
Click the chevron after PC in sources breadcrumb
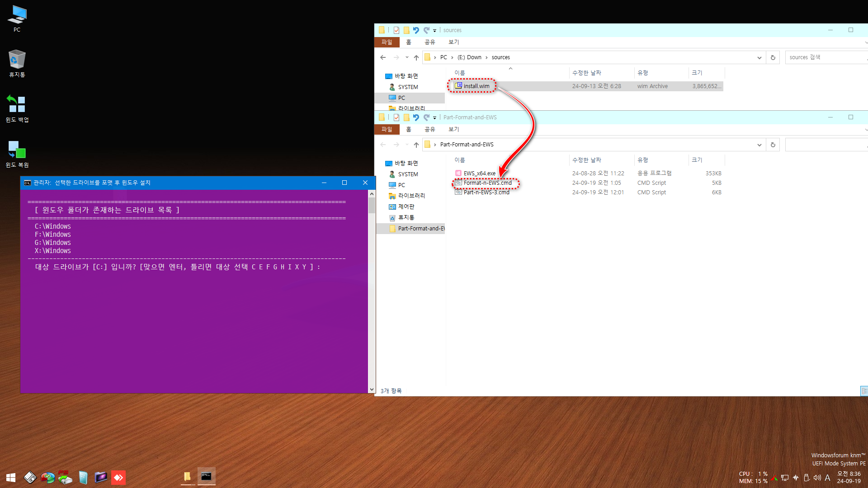(x=452, y=57)
